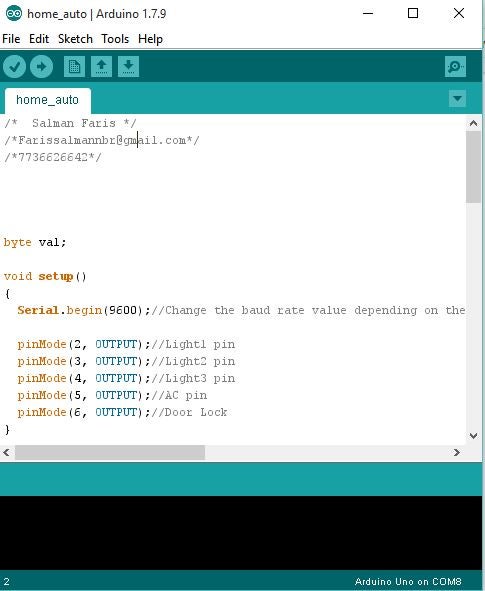Click the horizontal scrollbar left arrow
485x591 pixels.
(x=6, y=452)
